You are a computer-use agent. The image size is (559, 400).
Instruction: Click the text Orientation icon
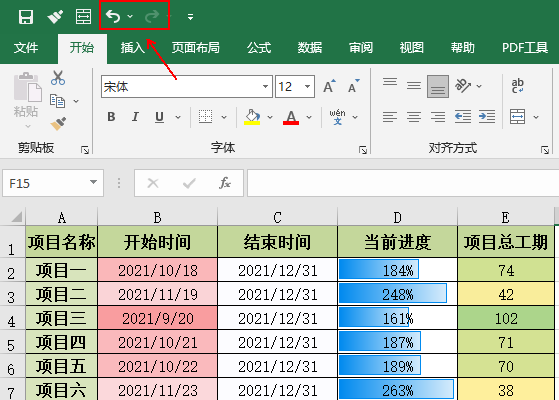tap(463, 86)
